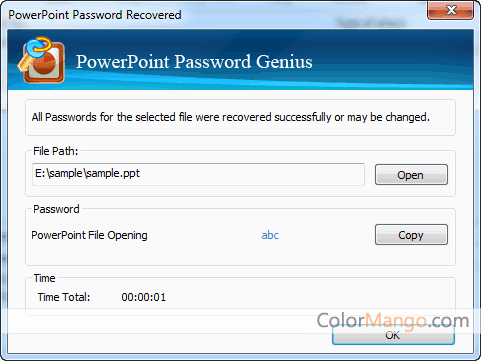Viewport: 481px width, 361px height.
Task: Click the Open button beside file path
Action: pos(411,175)
